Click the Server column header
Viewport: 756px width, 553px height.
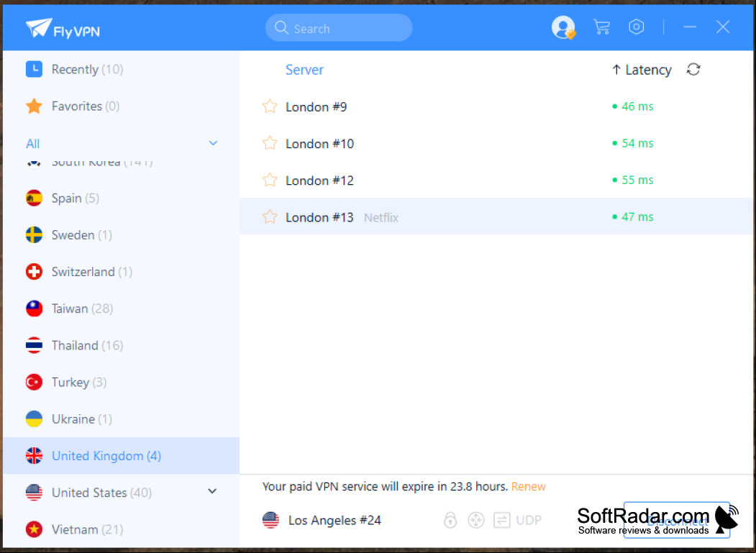pyautogui.click(x=304, y=70)
